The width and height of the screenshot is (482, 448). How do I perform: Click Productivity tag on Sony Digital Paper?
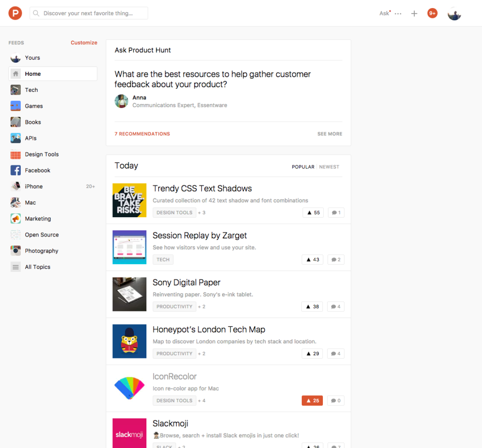pos(174,307)
